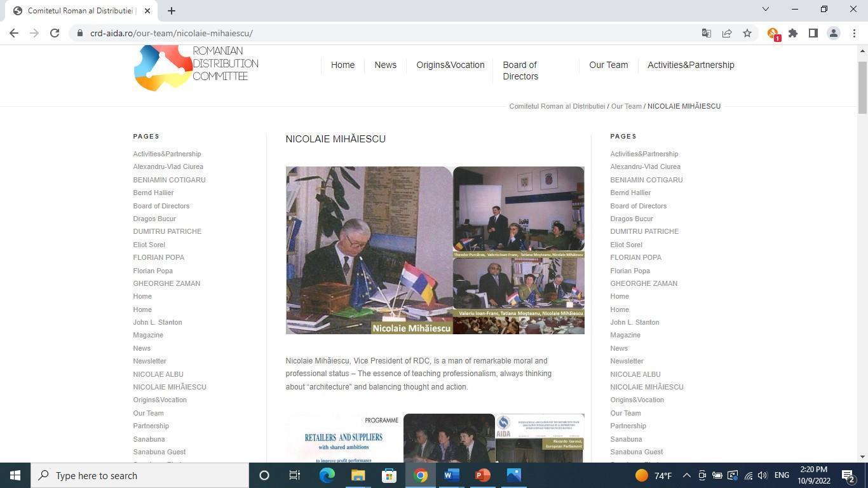Viewport: 868px width, 488px height.
Task: Open the volume control in the tray
Action: [x=763, y=475]
